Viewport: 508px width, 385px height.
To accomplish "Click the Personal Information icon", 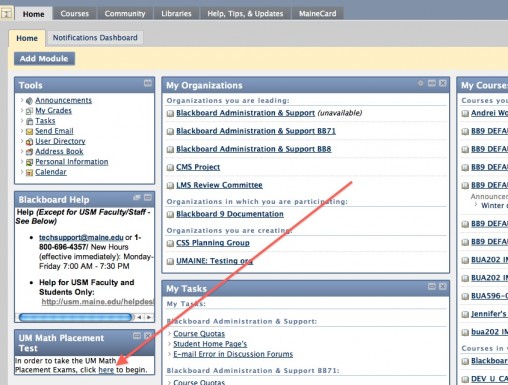I will [x=29, y=162].
